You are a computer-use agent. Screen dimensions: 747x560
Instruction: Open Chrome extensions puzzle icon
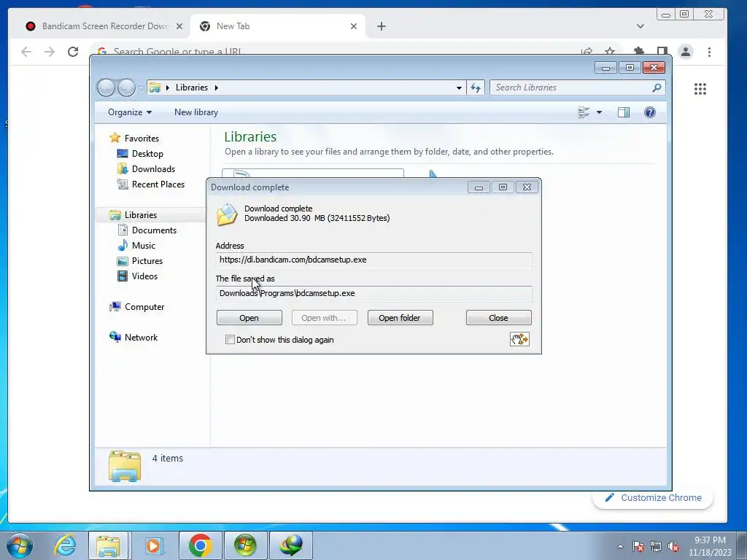(639, 51)
